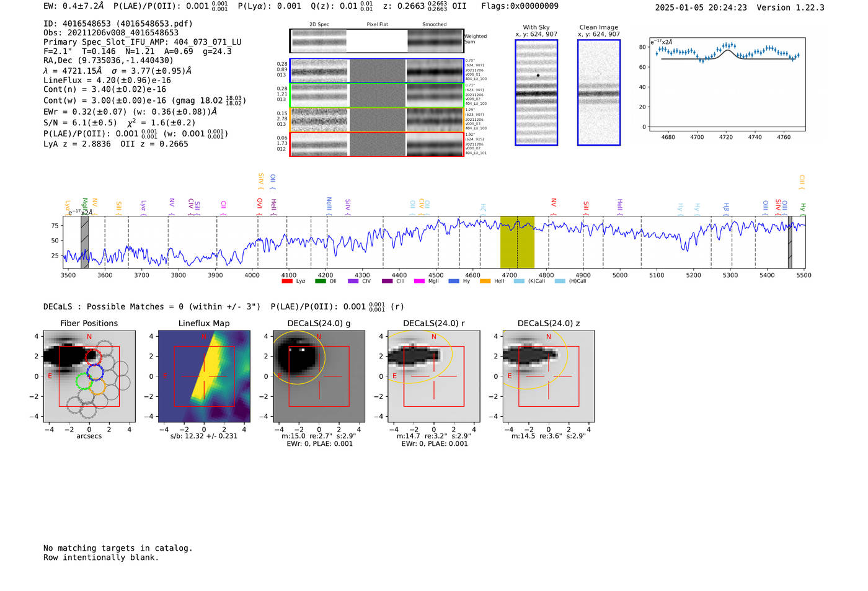This screenshot has width=868, height=591.
Task: Click the 2025-01-05 20:24:23 timestamp
Action: [x=701, y=7]
